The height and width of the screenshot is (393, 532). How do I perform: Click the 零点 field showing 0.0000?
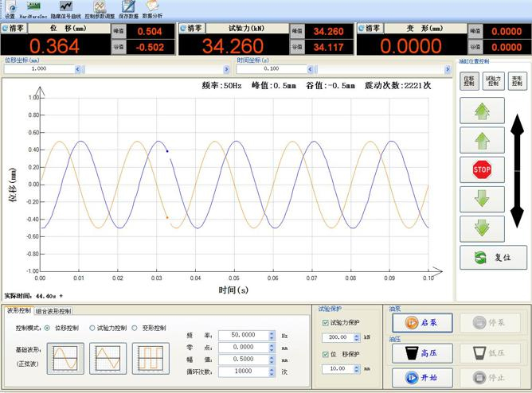(x=243, y=348)
